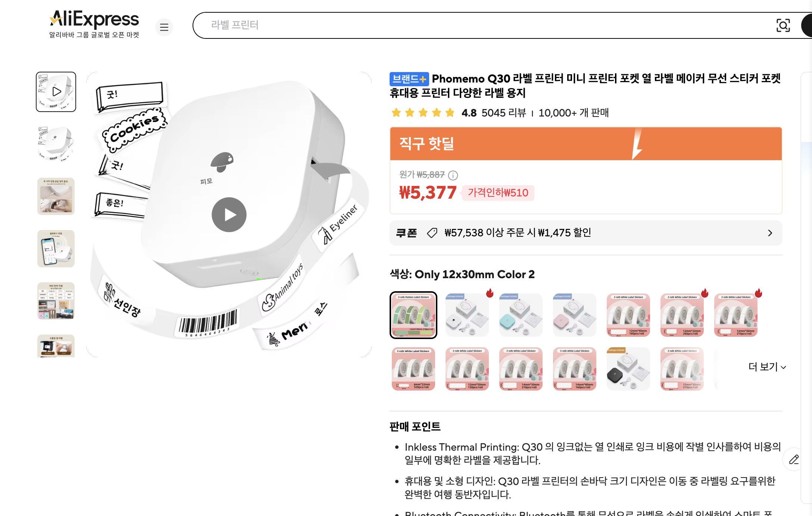This screenshot has width=812, height=516.
Task: Select the pink printer package variant
Action: 574,315
